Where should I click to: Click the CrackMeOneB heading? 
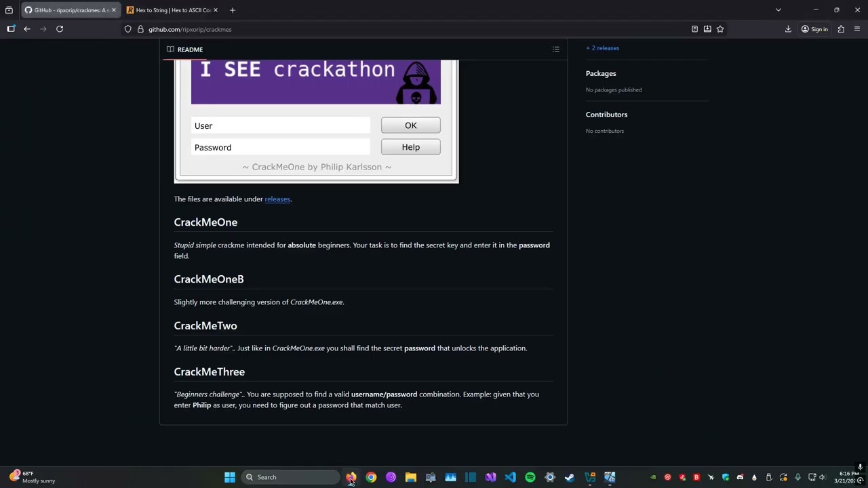(209, 279)
